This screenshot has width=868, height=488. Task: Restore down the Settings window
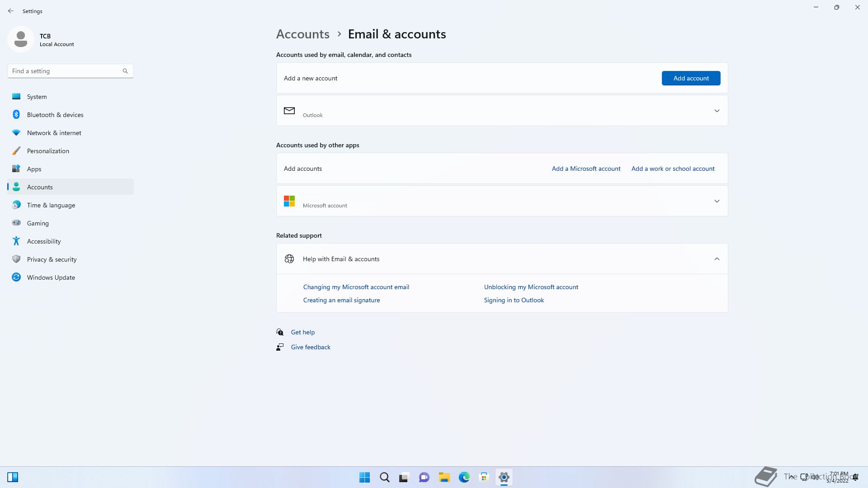[x=837, y=7]
